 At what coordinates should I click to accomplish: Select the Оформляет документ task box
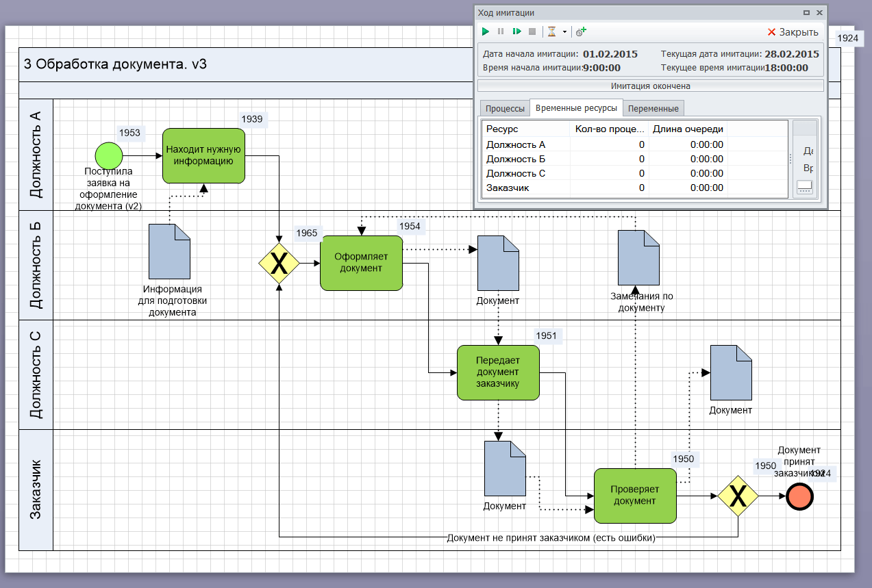pos(361,263)
